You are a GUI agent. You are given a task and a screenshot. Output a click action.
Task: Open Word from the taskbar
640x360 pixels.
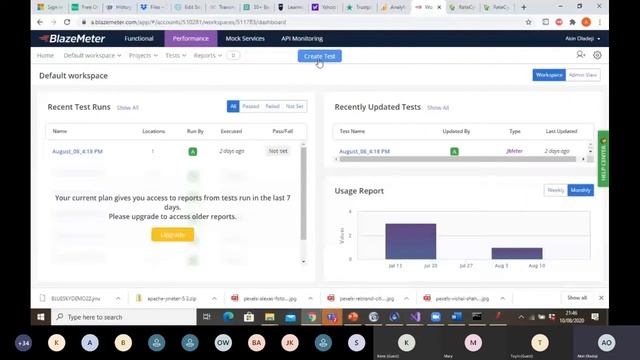tap(456, 317)
